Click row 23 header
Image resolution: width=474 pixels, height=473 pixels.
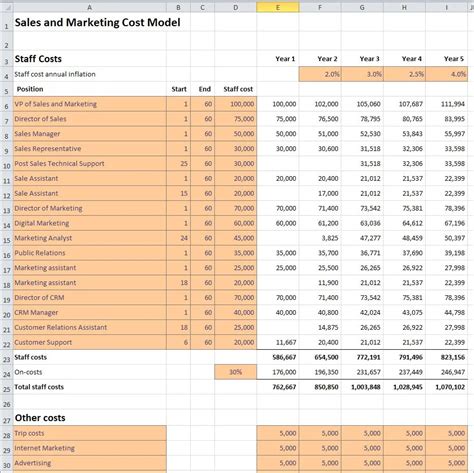point(6,358)
